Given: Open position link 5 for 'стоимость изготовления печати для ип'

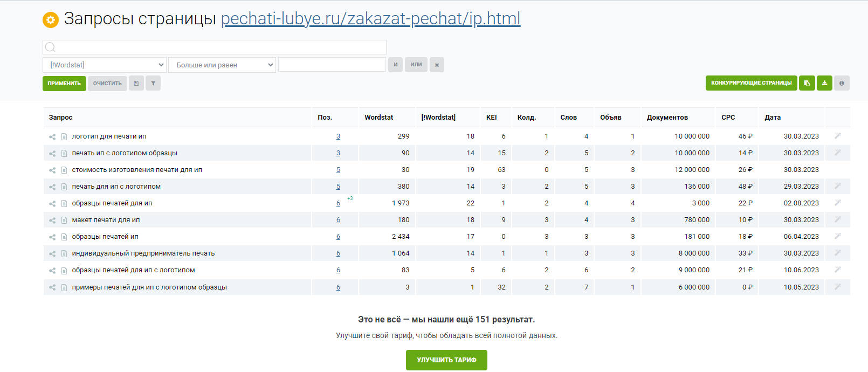Looking at the screenshot, I should (338, 170).
